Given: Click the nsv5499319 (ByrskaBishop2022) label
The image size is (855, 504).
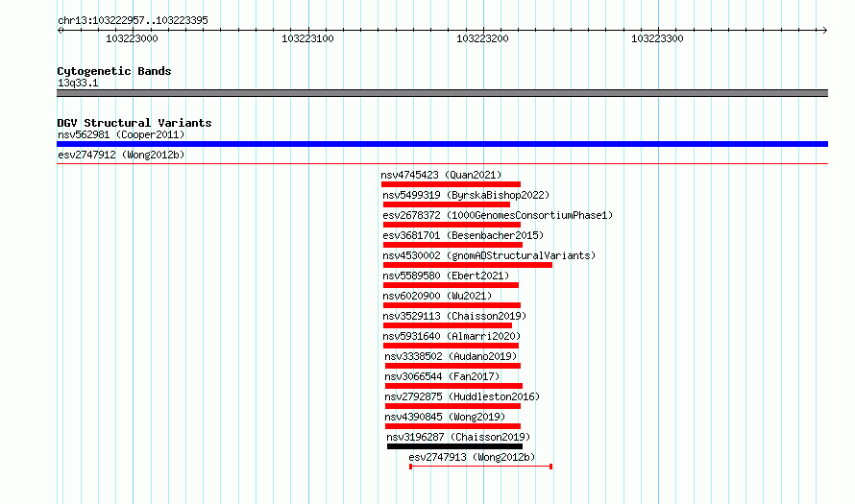Looking at the screenshot, I should (466, 195).
